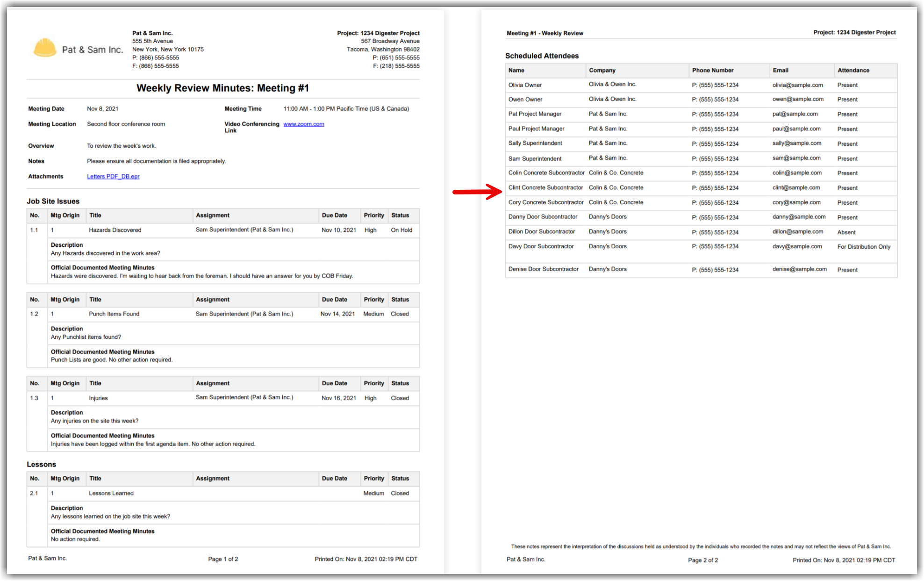
Task: Click the Lessons section heading
Action: (41, 464)
